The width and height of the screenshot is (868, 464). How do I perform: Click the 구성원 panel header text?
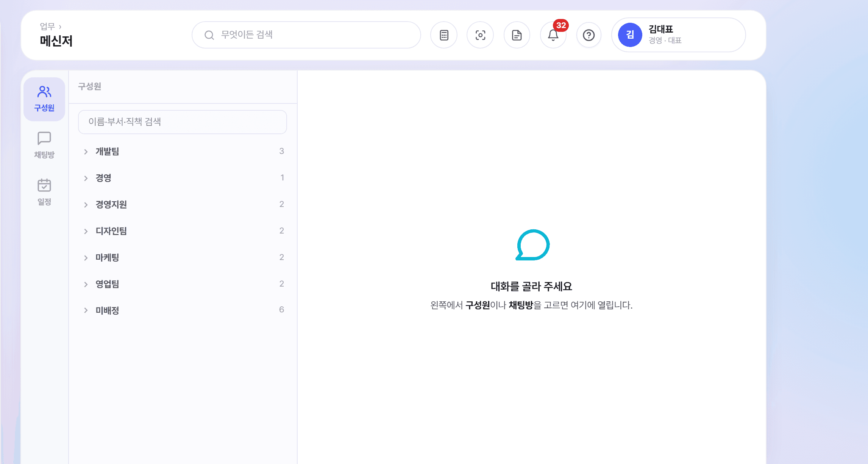(90, 86)
